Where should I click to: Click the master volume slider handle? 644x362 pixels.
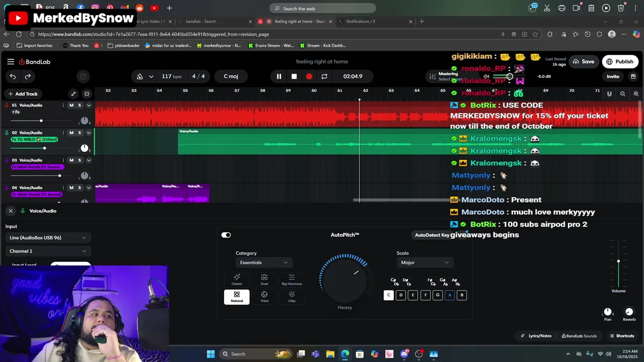(x=510, y=76)
